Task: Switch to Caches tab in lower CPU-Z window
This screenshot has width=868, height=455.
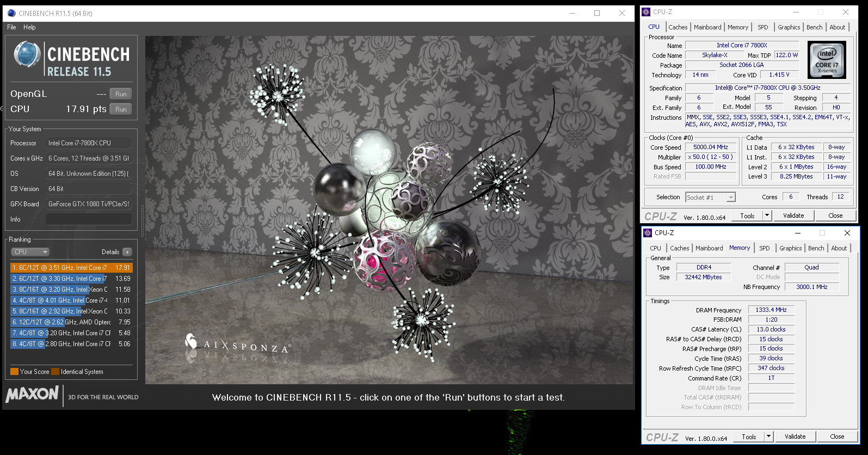Action: tap(679, 248)
